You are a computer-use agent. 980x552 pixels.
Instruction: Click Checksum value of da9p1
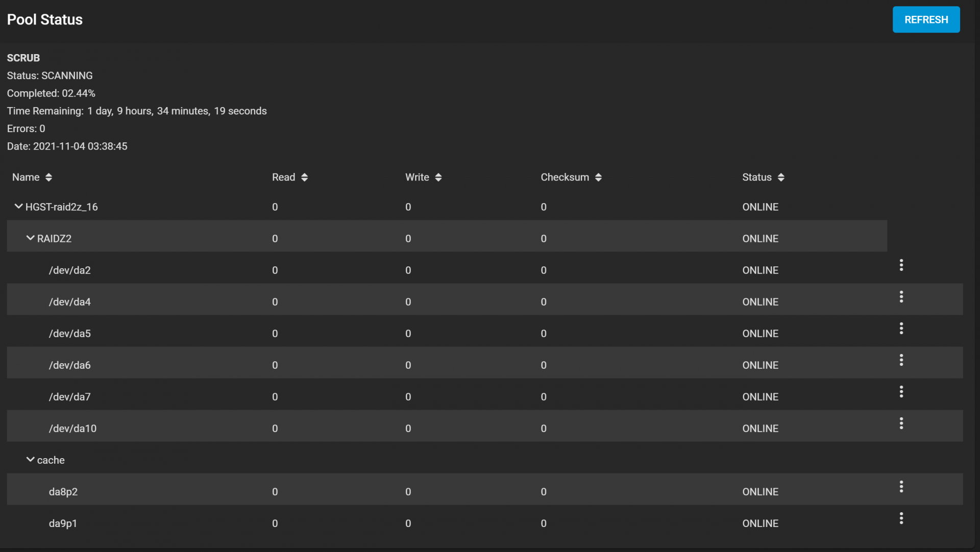[544, 523]
